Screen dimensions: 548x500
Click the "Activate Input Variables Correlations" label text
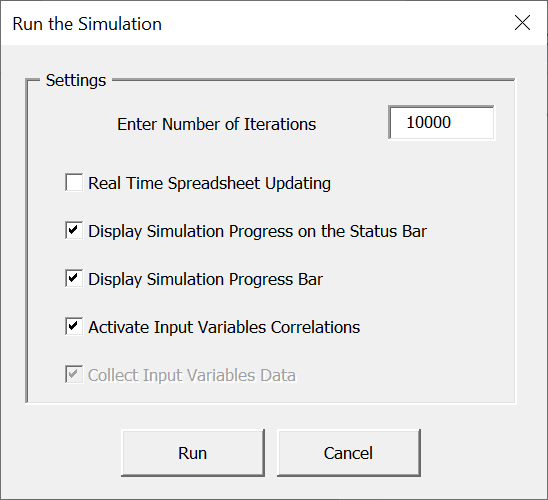[224, 327]
